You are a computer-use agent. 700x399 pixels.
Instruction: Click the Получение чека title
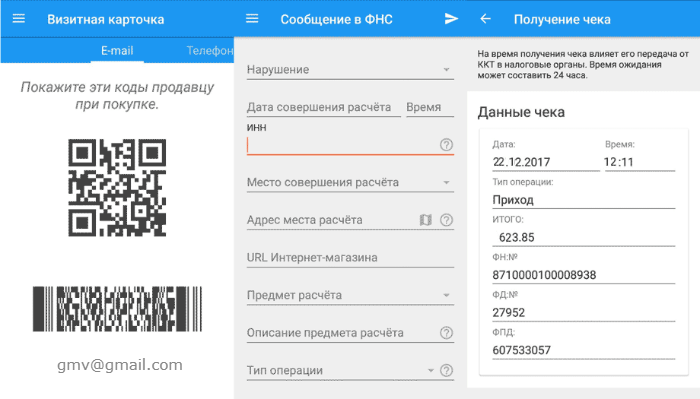(562, 19)
